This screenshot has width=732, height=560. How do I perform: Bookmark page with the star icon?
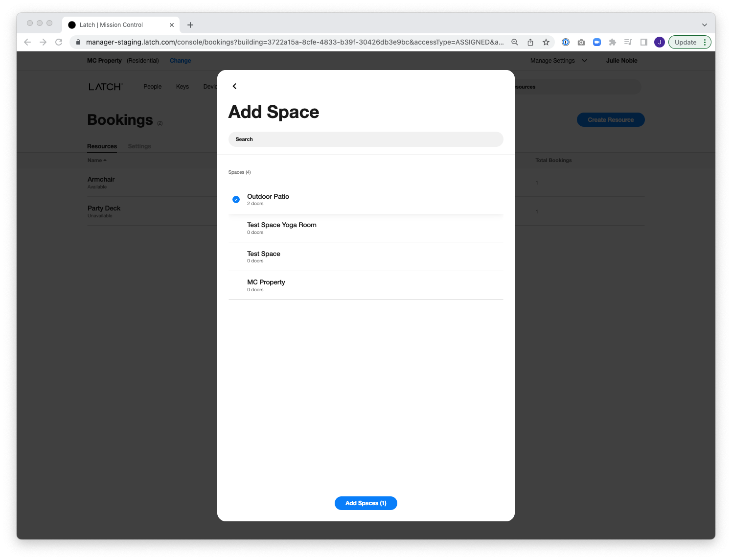coord(546,42)
